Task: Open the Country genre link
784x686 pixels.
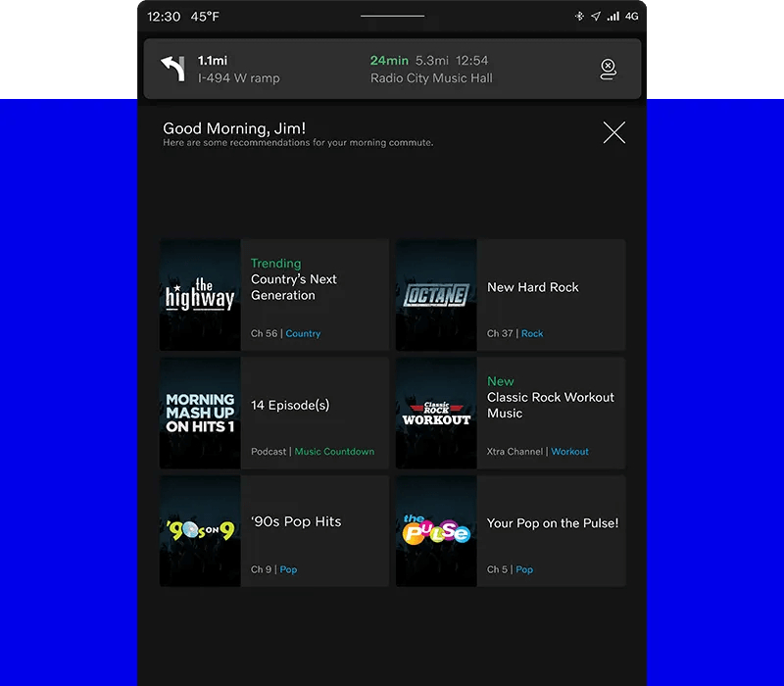Action: 303,334
